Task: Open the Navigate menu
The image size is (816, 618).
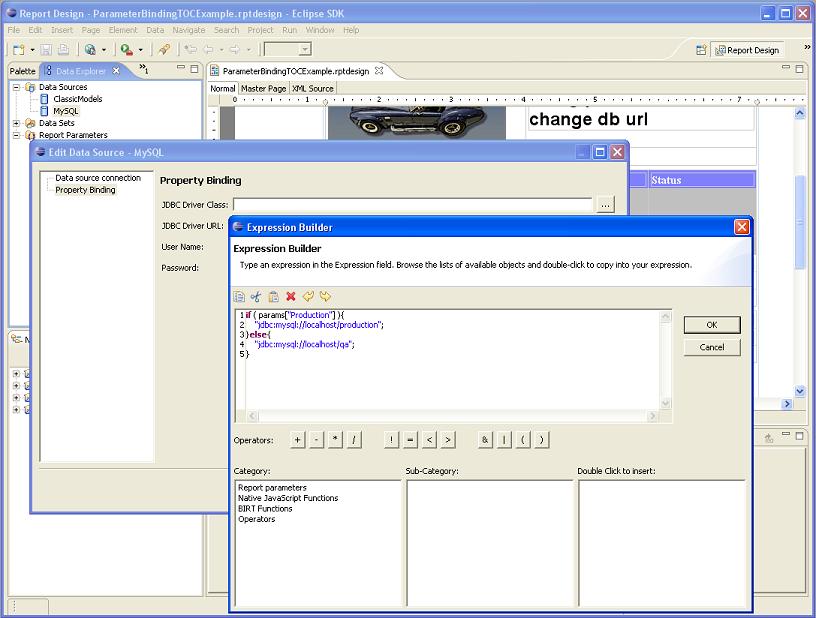Action: click(188, 30)
